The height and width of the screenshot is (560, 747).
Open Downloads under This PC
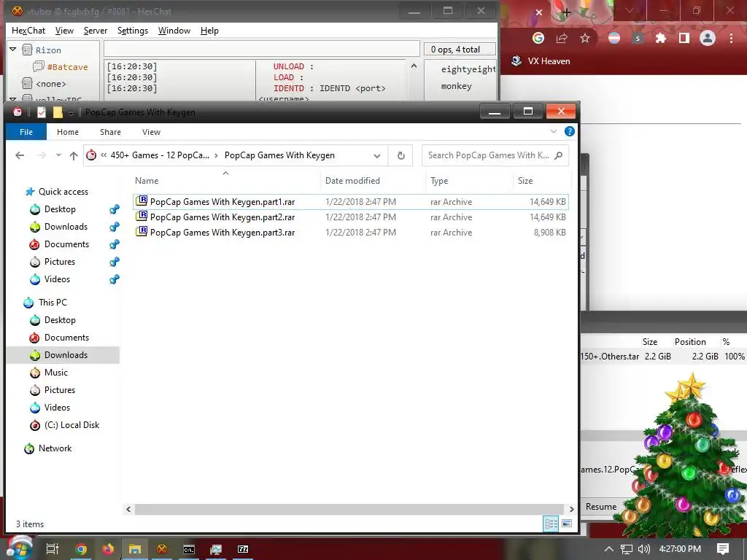coord(66,355)
